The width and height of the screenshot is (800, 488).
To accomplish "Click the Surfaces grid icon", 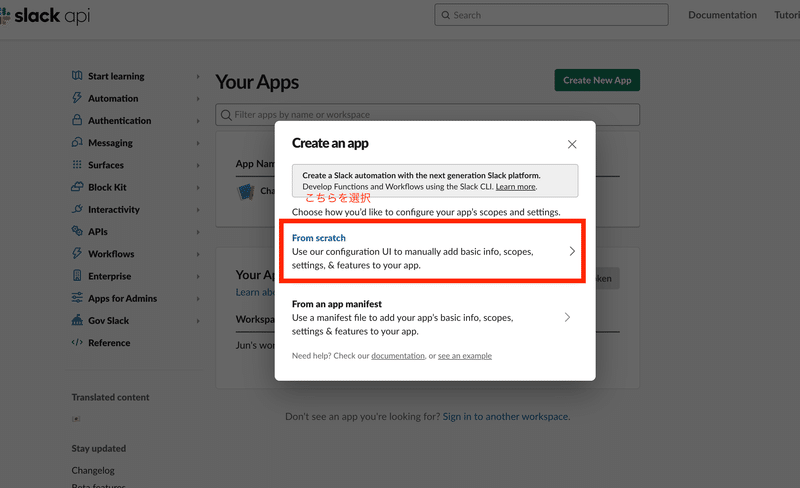I will click(77, 164).
